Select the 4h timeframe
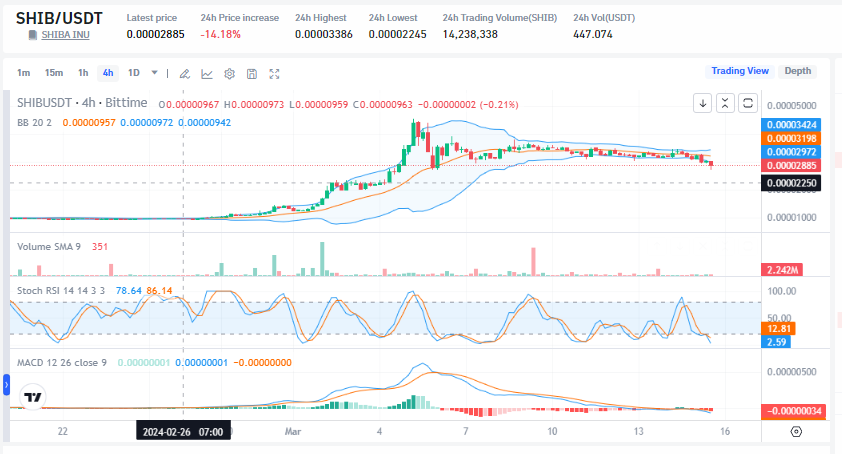Screen dimensions: 842x454 point(108,73)
